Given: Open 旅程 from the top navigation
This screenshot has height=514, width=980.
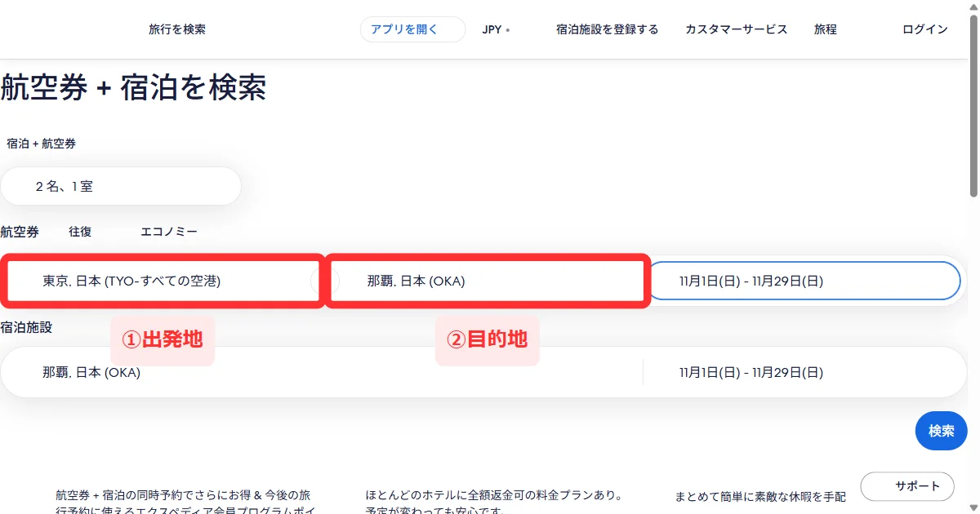Looking at the screenshot, I should [x=825, y=29].
